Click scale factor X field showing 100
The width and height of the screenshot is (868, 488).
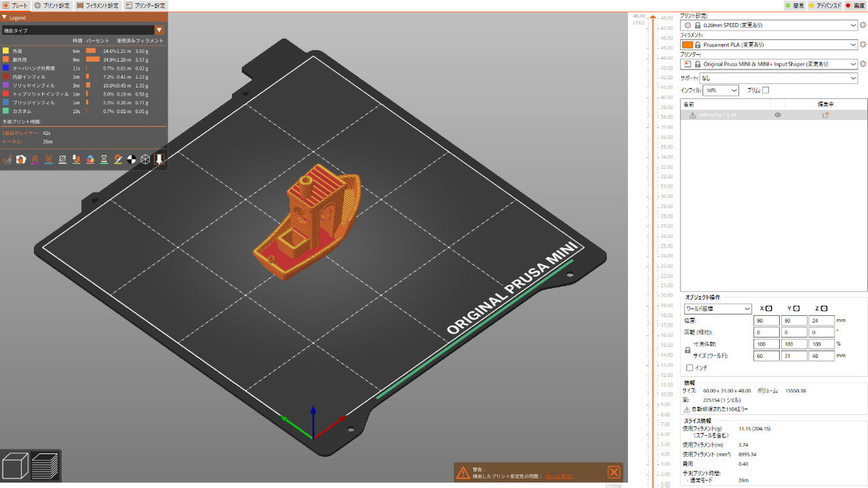pyautogui.click(x=765, y=343)
